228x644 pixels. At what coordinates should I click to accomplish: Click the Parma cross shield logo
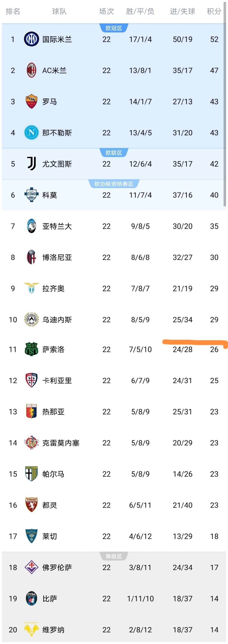coord(31,474)
